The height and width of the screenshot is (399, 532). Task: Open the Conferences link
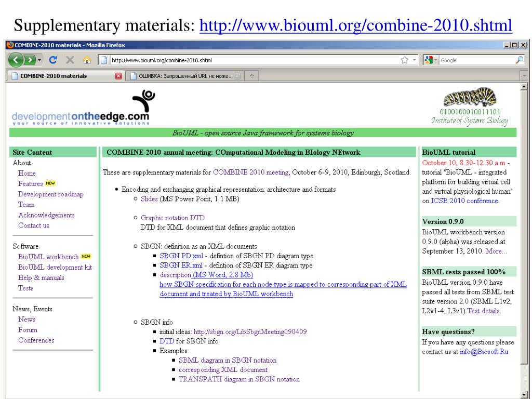(x=36, y=340)
